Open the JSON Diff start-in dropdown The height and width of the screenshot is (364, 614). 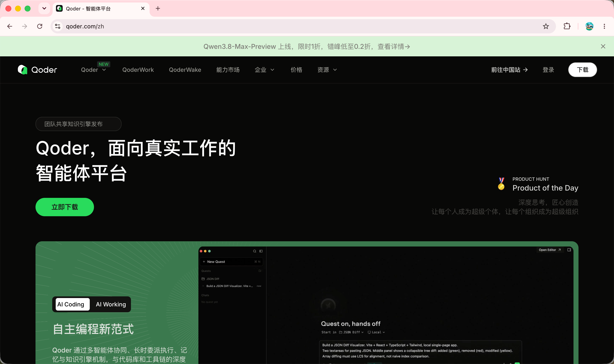coord(351,332)
